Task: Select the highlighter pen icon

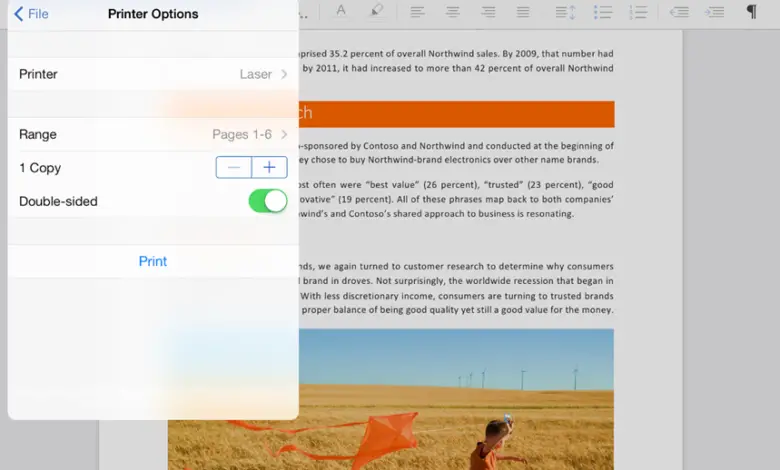Action: [x=377, y=11]
